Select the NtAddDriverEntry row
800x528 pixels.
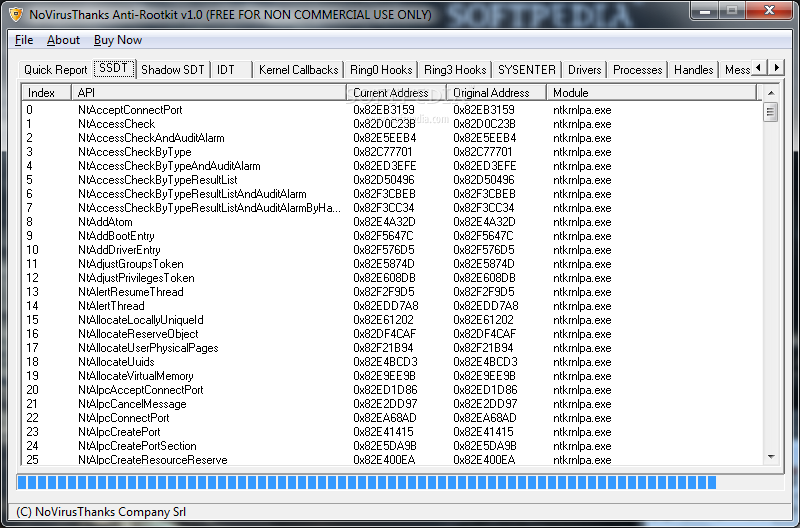(x=392, y=250)
